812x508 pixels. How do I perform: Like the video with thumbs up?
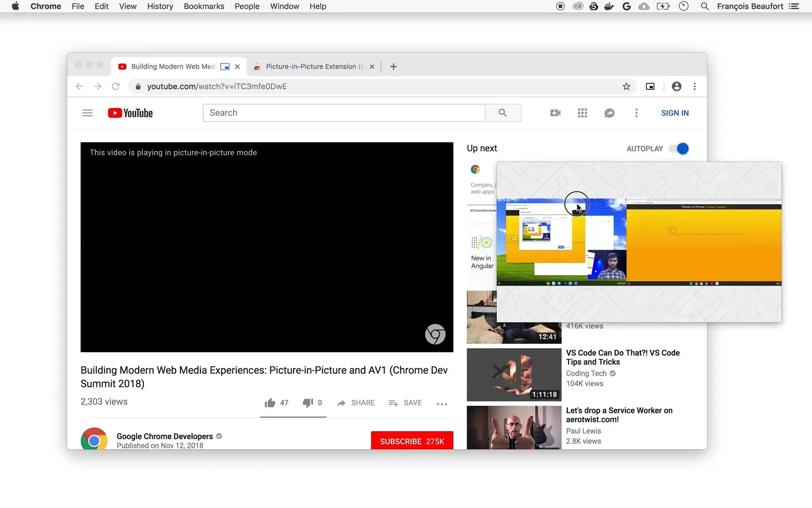point(270,403)
